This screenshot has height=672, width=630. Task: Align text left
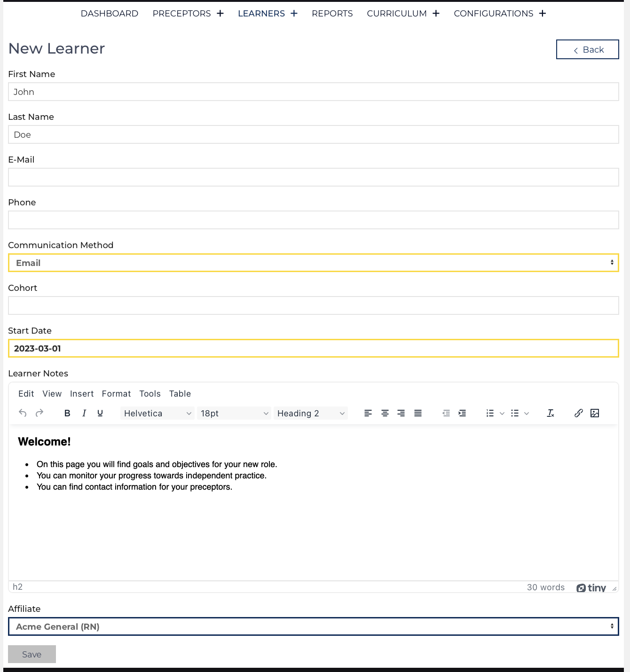pos(368,413)
